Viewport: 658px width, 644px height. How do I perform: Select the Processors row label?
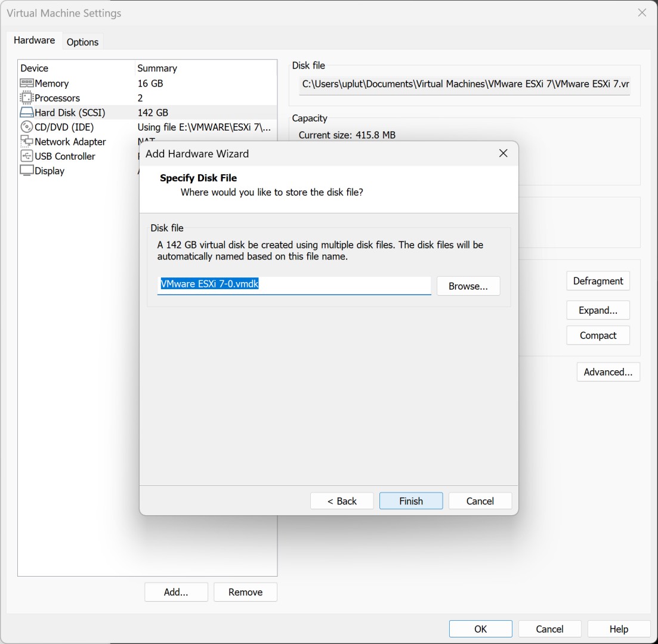pos(57,98)
